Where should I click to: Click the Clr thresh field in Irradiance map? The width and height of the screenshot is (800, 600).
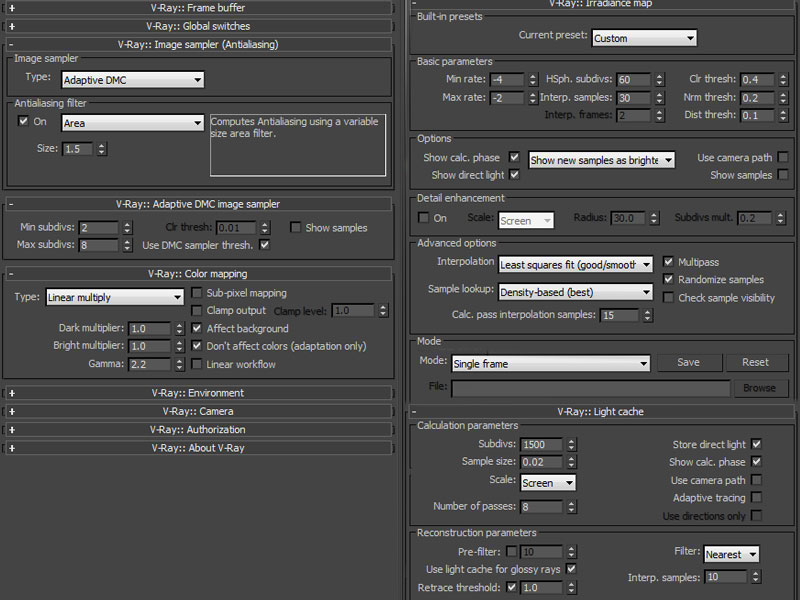(757, 80)
